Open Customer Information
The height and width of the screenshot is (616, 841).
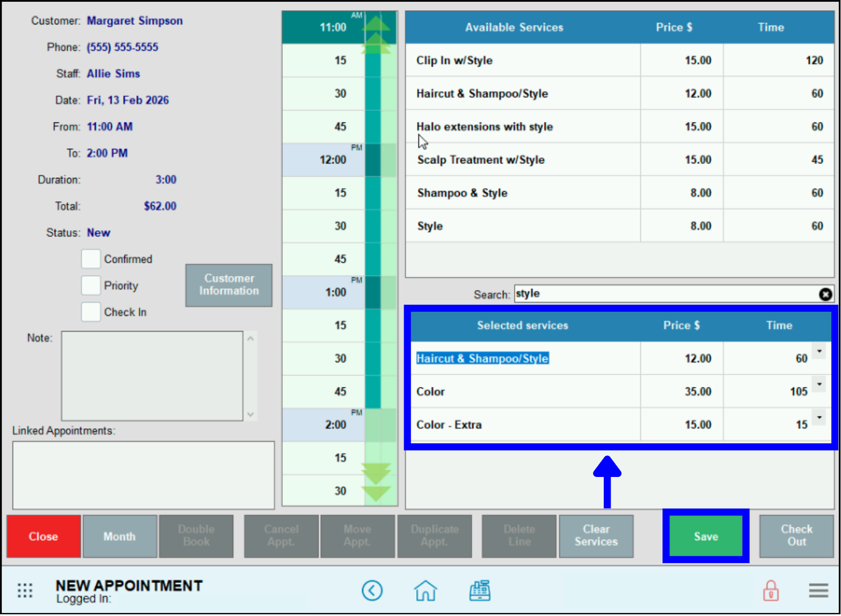pyautogui.click(x=229, y=285)
